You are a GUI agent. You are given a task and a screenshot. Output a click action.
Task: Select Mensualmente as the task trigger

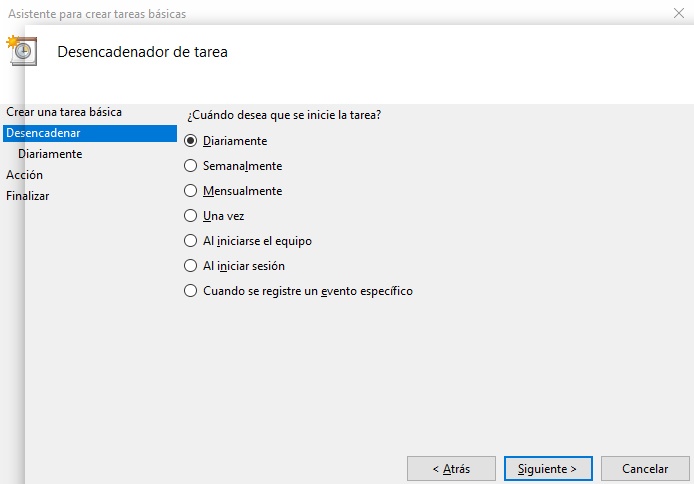click(191, 191)
